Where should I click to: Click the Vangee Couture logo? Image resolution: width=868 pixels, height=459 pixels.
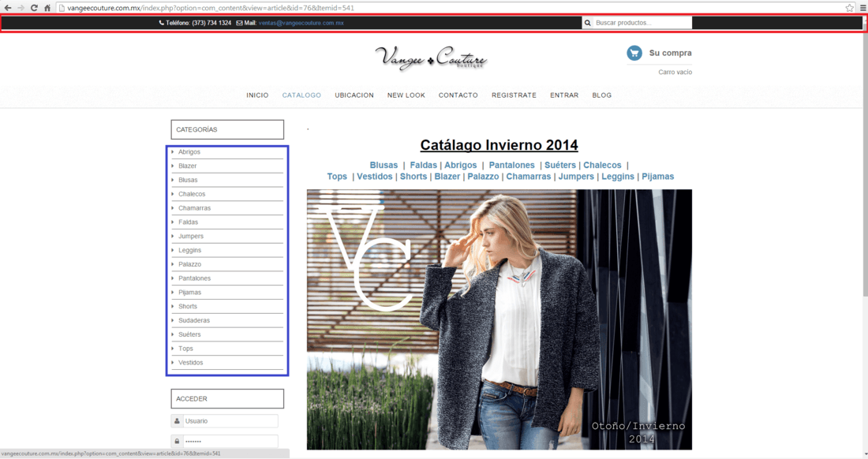[431, 58]
